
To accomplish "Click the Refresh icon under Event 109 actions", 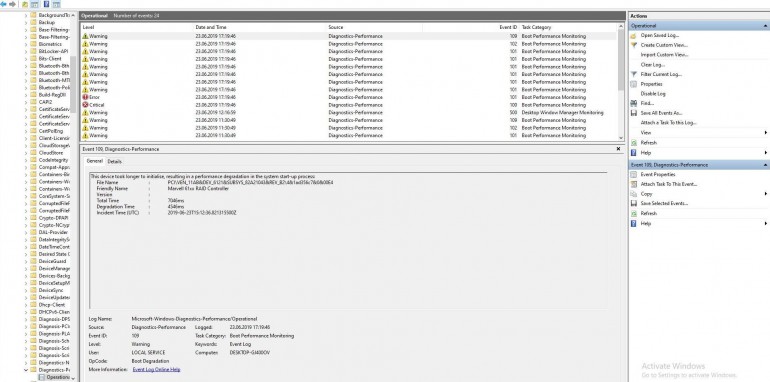I will [633, 213].
